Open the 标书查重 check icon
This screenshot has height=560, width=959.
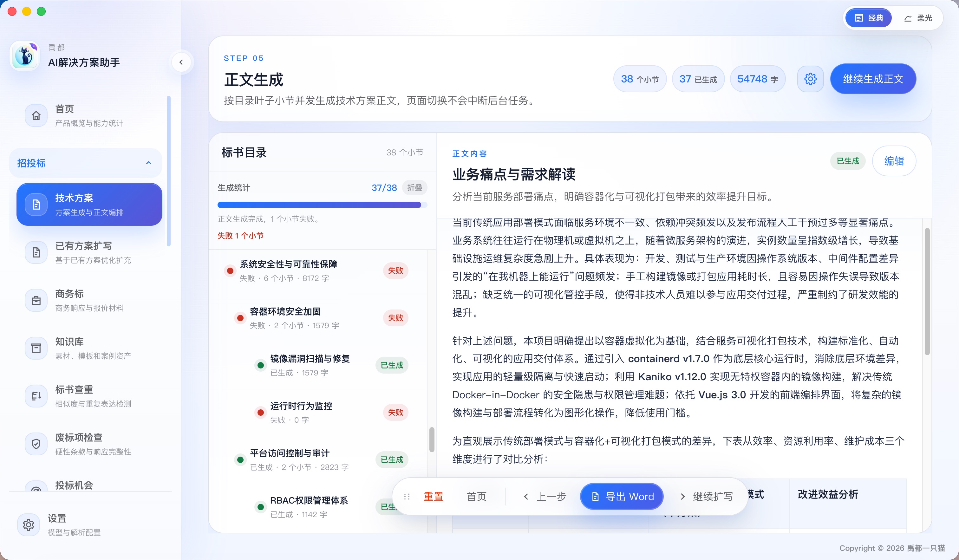36,396
